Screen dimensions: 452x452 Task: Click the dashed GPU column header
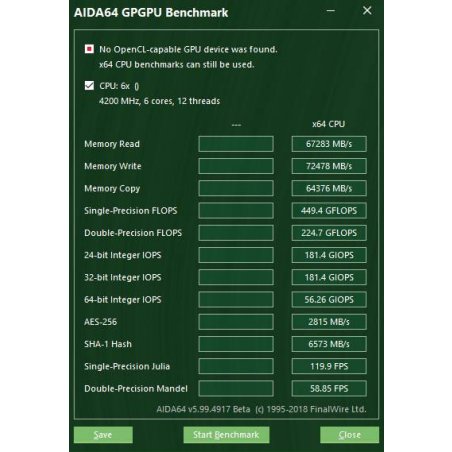tap(236, 125)
